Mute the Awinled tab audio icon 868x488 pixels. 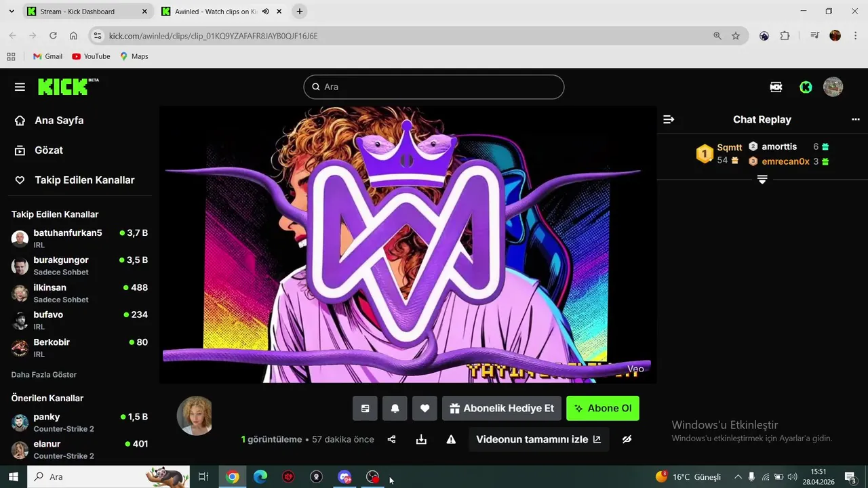[x=265, y=12]
